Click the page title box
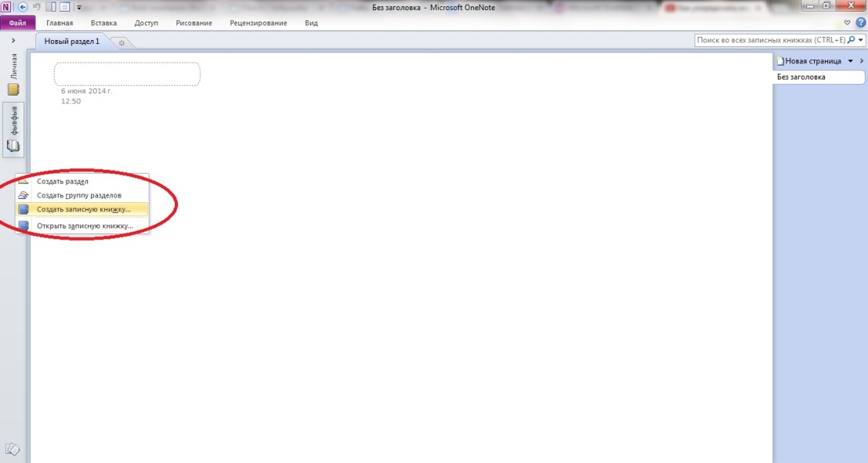This screenshot has height=463, width=868. 126,73
